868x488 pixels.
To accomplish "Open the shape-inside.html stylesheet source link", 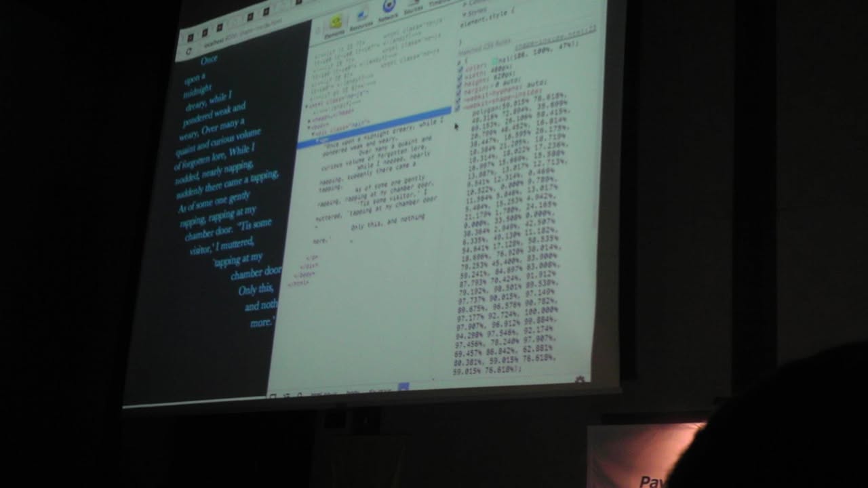I will [x=555, y=37].
